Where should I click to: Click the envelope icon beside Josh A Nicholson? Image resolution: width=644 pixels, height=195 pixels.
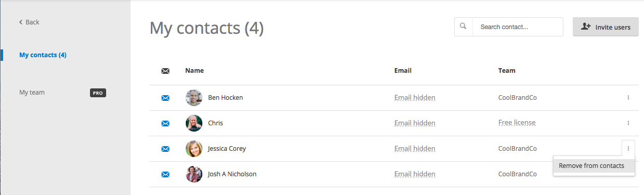[x=165, y=174]
